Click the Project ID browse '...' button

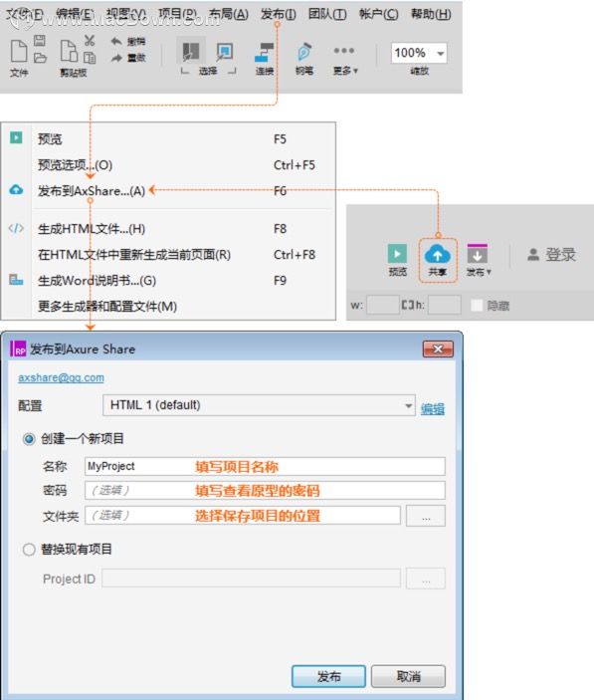pos(426,579)
